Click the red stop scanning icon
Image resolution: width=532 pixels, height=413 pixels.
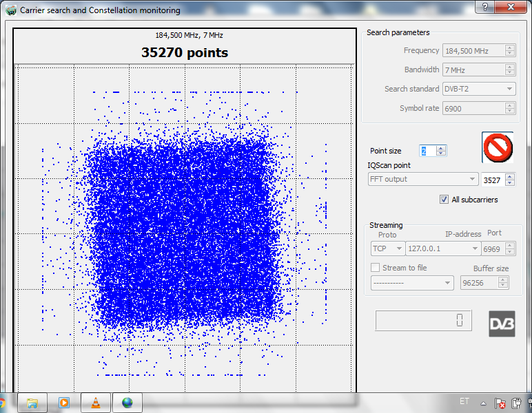tap(497, 147)
